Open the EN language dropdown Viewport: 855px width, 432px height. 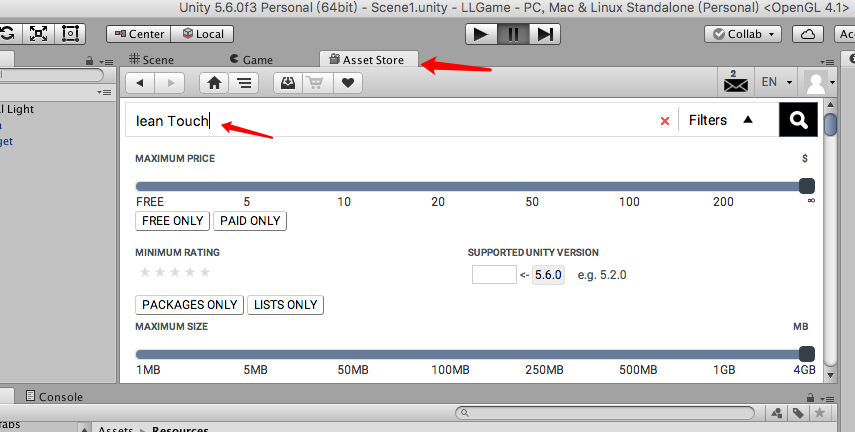tap(776, 82)
